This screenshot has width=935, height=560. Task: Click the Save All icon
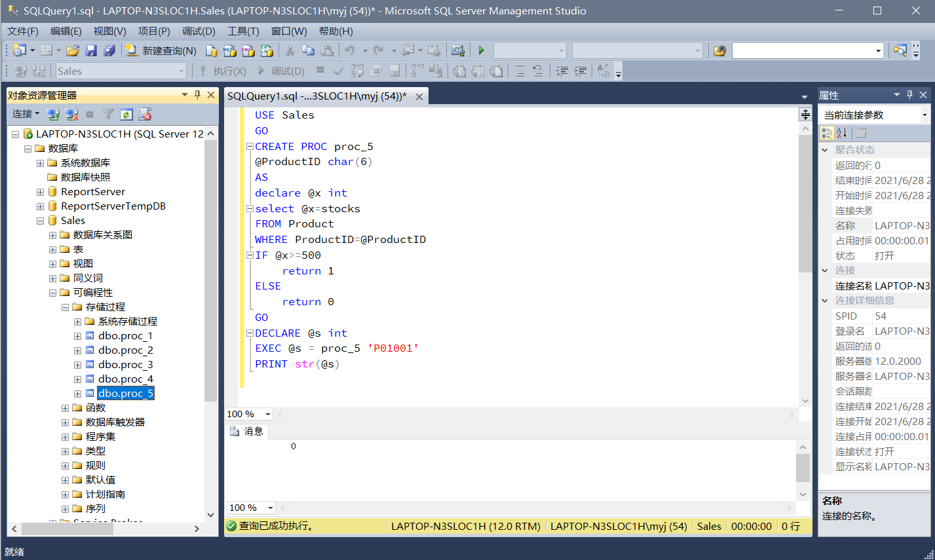pos(109,50)
